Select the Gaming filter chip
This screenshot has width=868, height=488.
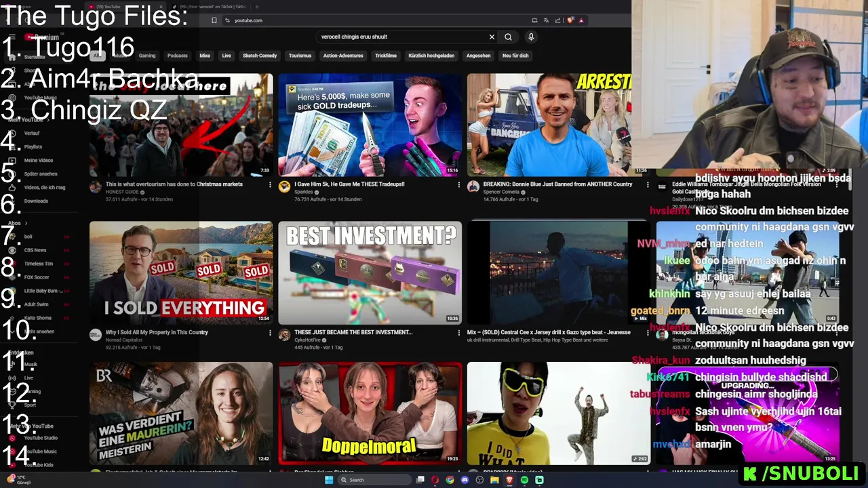[x=147, y=56]
